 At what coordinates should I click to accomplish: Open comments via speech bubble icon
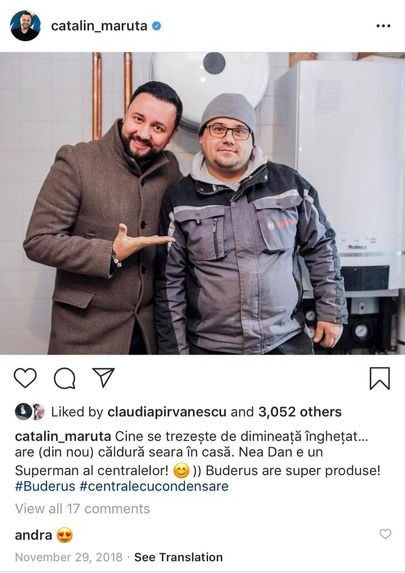pyautogui.click(x=65, y=378)
